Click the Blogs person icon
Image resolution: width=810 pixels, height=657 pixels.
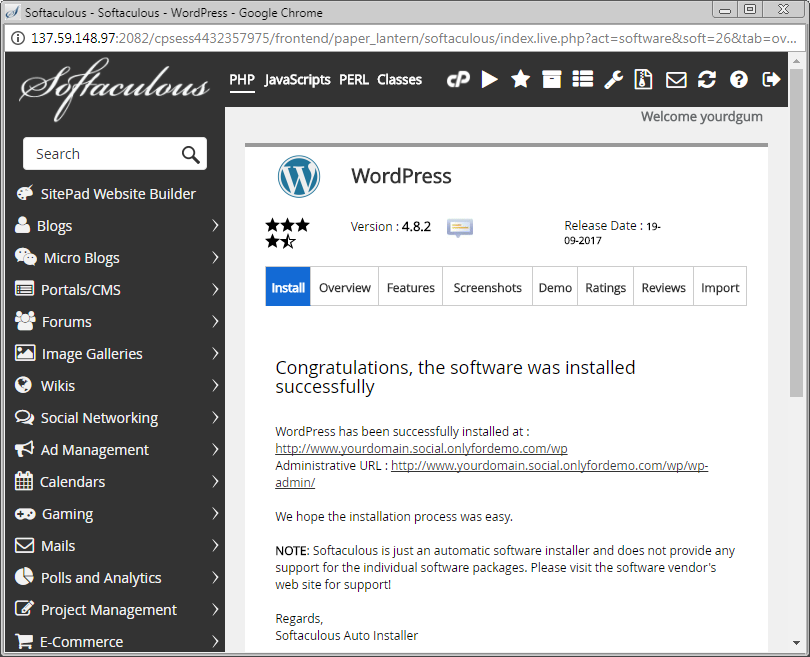(22, 225)
